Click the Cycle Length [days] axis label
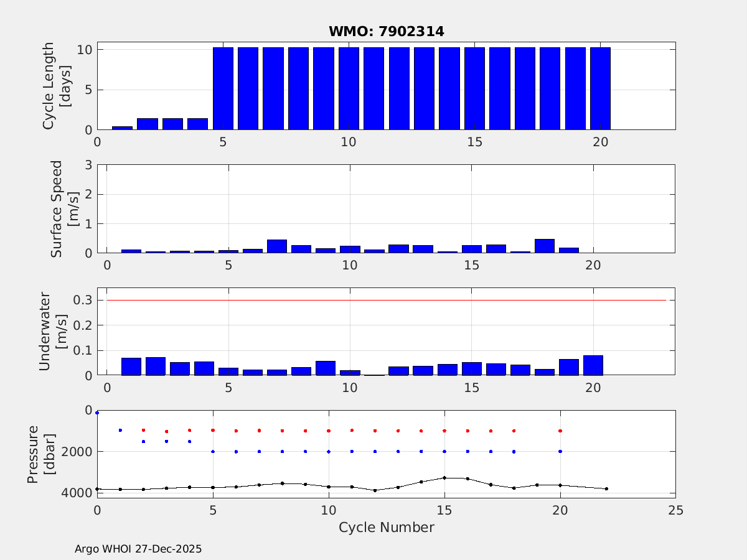747x560 pixels. click(55, 86)
